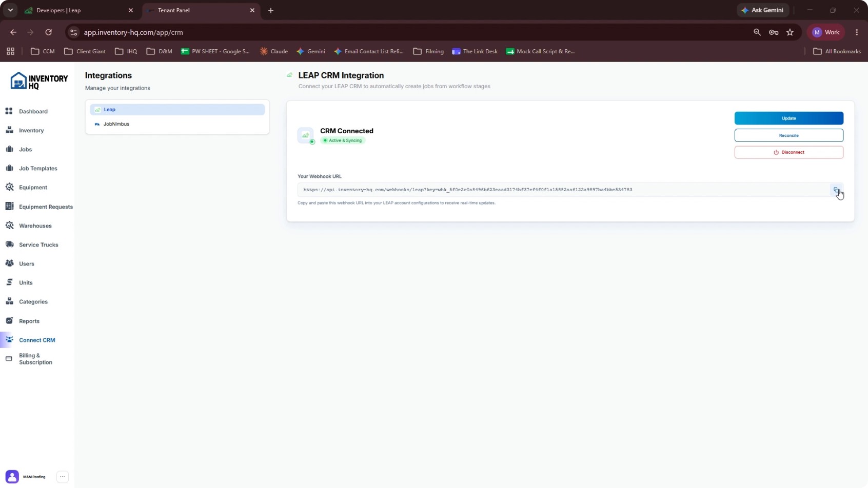Image resolution: width=868 pixels, height=488 pixels.
Task: Go back in browser
Action: (13, 32)
